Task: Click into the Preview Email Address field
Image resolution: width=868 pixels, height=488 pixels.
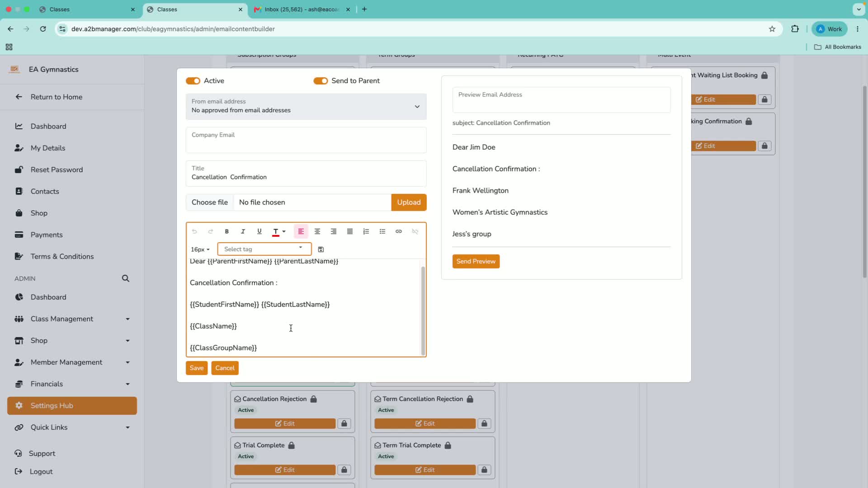Action: click(561, 100)
